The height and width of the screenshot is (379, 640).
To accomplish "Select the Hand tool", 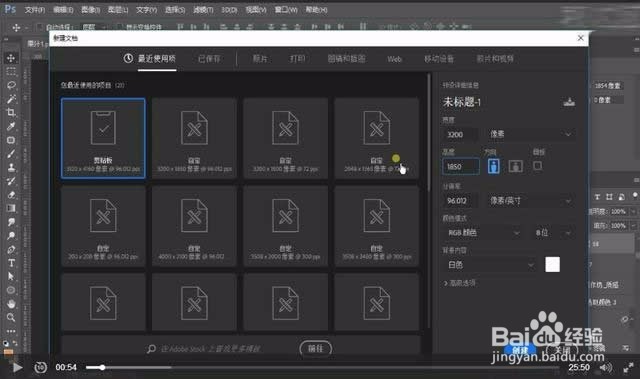I will (11, 304).
